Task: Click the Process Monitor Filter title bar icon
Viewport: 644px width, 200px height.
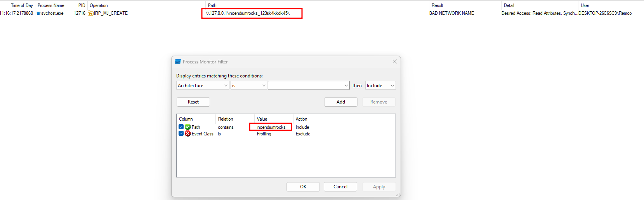Action: [178, 62]
